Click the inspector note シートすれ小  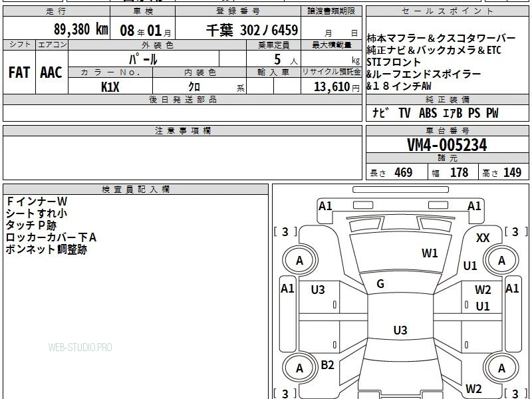coord(37,213)
